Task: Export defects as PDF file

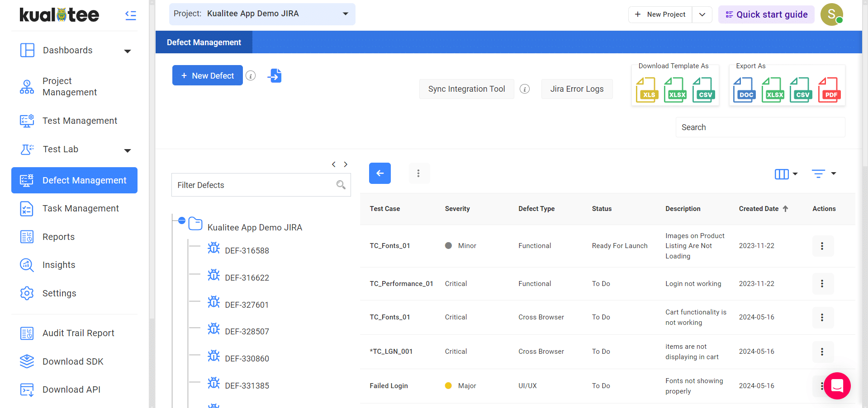Action: pos(829,89)
